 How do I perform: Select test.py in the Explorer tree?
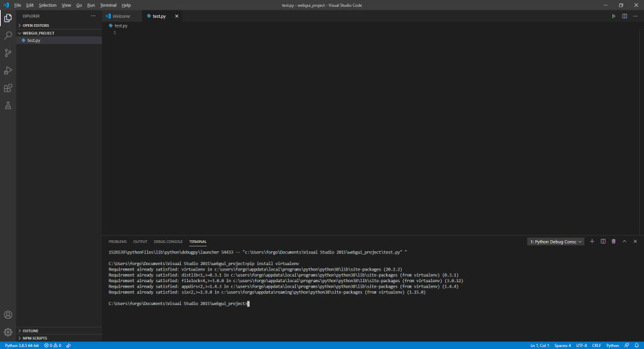click(x=59, y=41)
